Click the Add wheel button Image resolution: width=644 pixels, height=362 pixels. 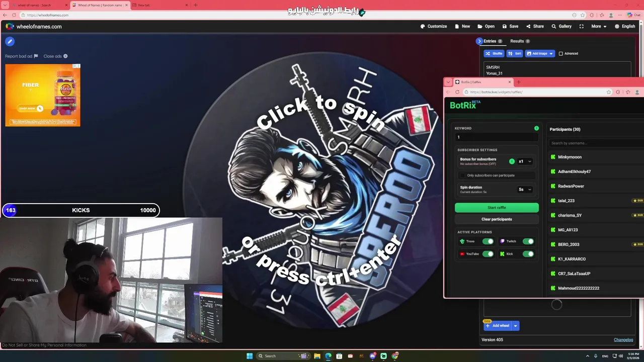point(498,326)
